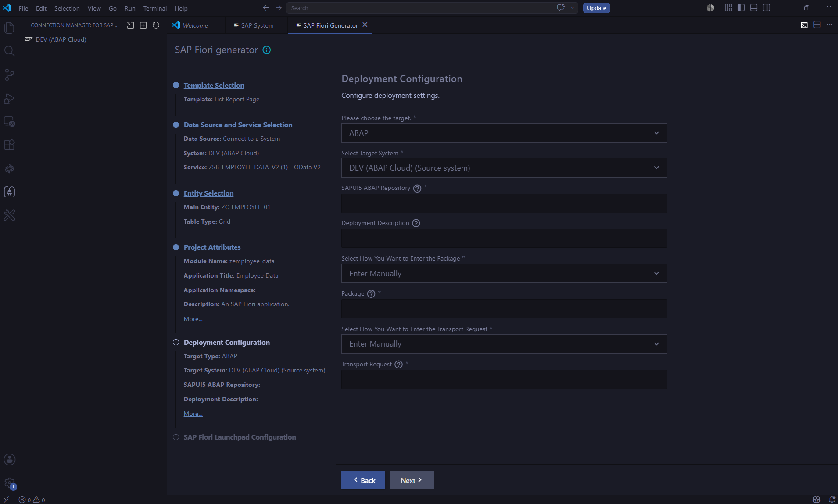Open remote window indicator in status bar
The image size is (838, 504).
(7, 500)
